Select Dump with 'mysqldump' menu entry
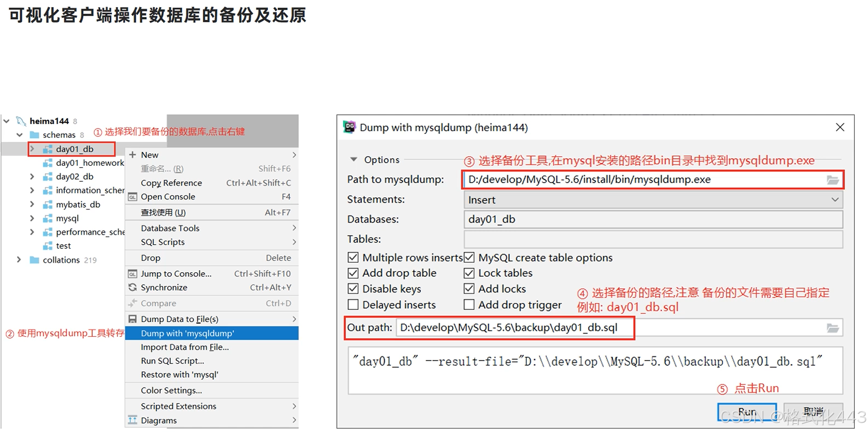This screenshot has width=868, height=432. (x=188, y=333)
